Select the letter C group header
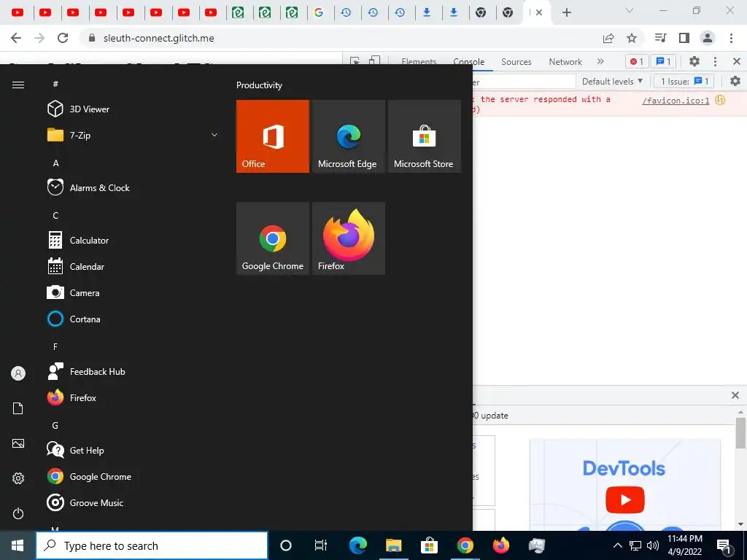 [x=55, y=216]
